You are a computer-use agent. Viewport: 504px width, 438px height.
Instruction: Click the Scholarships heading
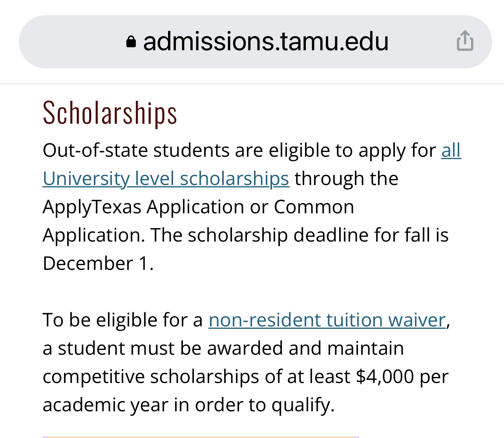(x=110, y=113)
